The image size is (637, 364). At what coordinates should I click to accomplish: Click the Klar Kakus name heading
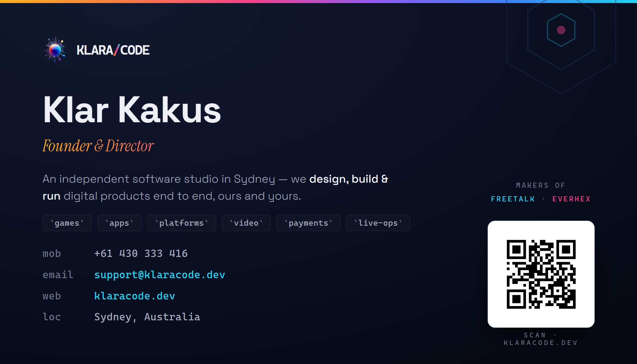point(132,110)
